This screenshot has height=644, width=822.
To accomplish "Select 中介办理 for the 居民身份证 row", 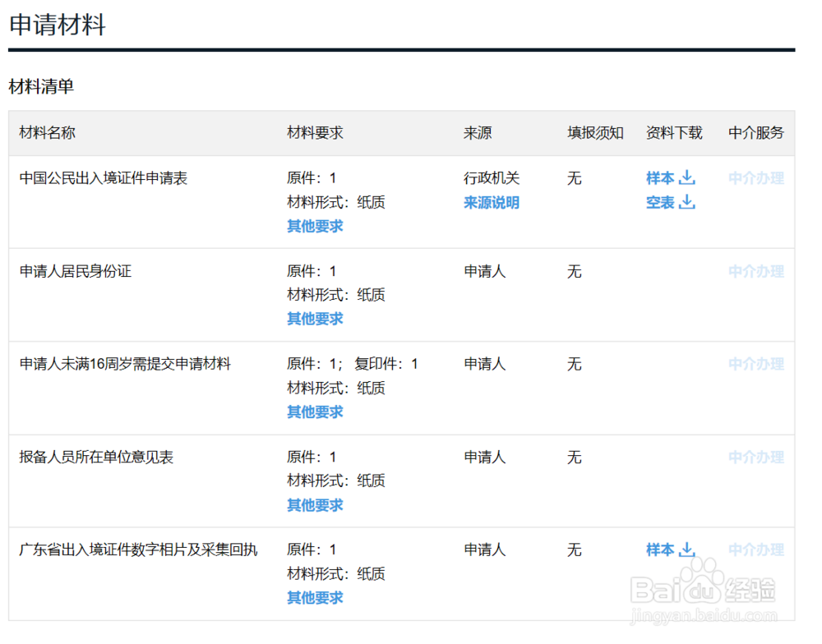I will [755, 271].
